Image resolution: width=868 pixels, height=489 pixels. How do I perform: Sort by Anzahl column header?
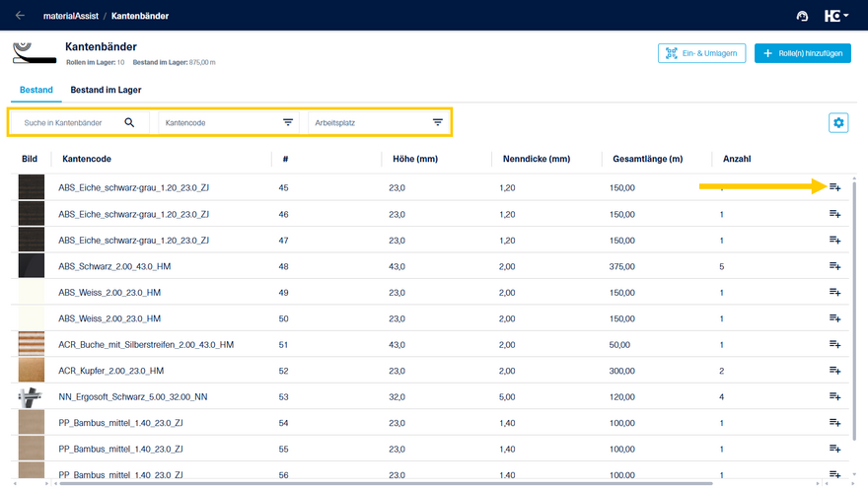click(737, 159)
